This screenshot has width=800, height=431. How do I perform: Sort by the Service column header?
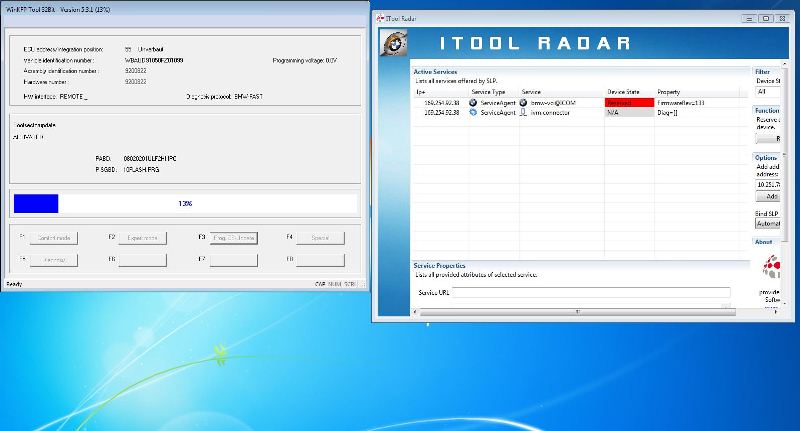click(531, 92)
